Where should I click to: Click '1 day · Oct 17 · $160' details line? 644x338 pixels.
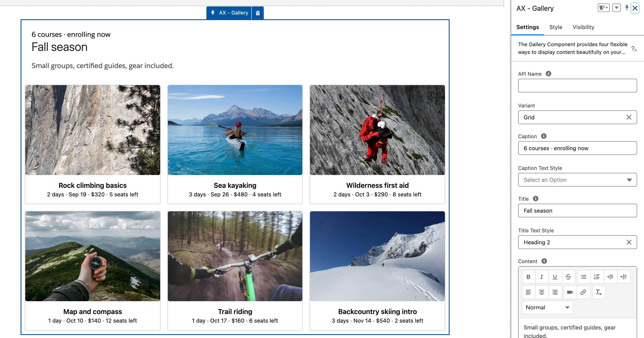[x=235, y=320]
